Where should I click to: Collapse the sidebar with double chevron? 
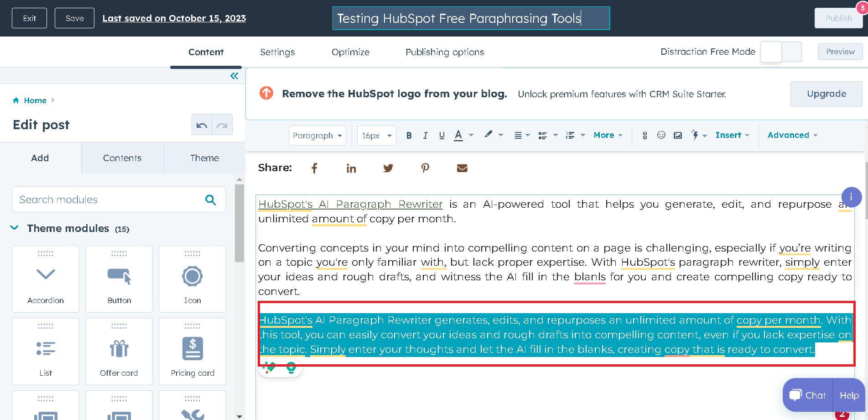point(234,76)
